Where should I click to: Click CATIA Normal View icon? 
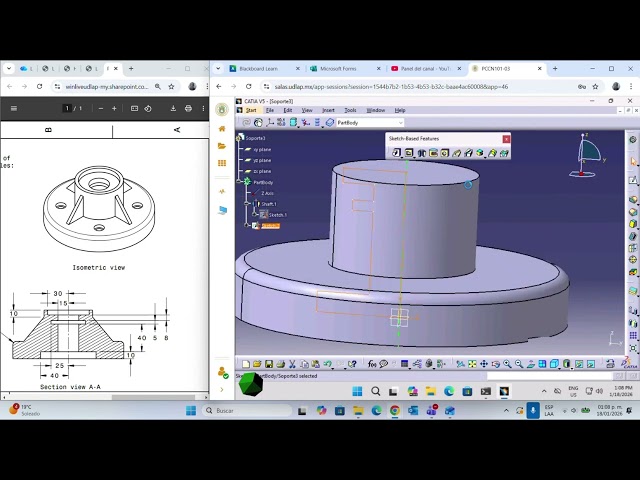[x=531, y=364]
